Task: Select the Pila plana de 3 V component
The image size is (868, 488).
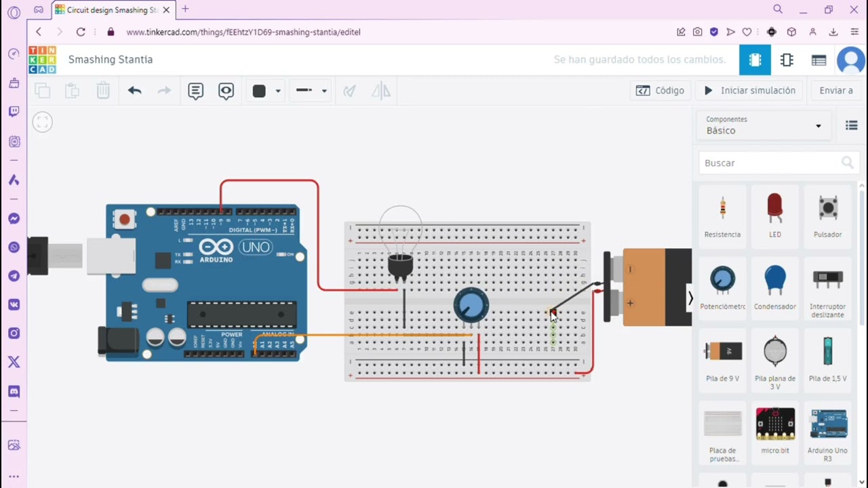Action: 774,362
